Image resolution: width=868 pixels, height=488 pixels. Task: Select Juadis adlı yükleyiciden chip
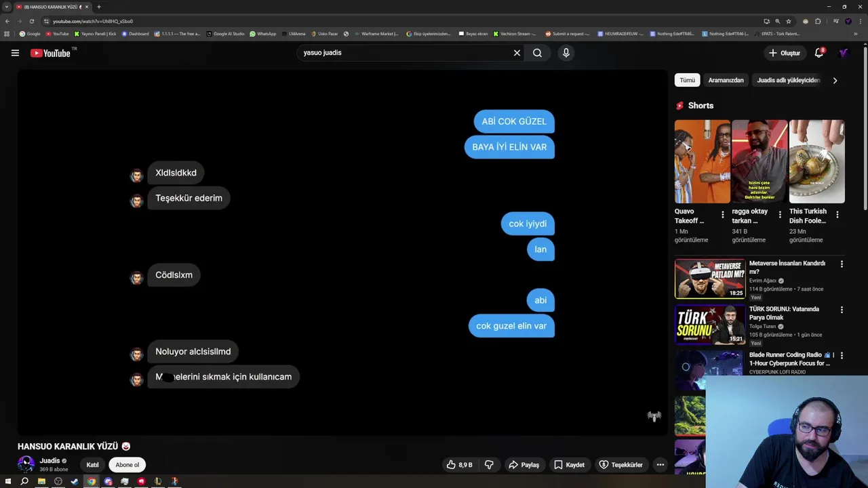pos(788,80)
